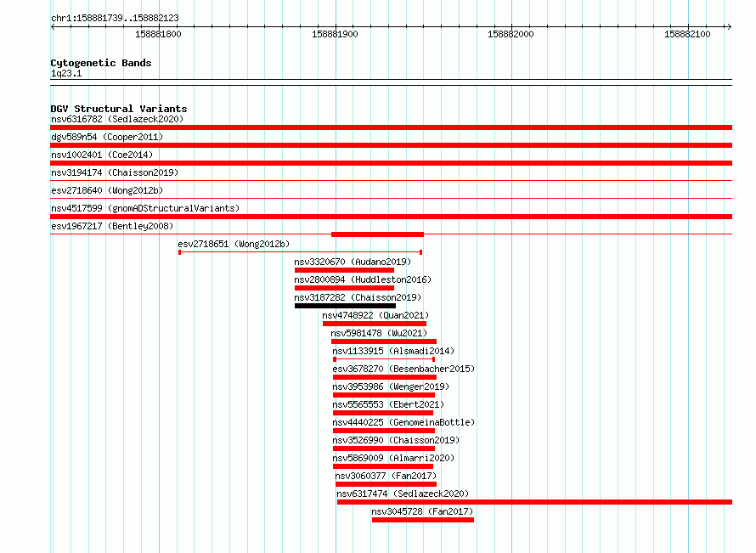
Task: Open the nsv3320670 (Audano2019) label
Action: [x=353, y=262]
